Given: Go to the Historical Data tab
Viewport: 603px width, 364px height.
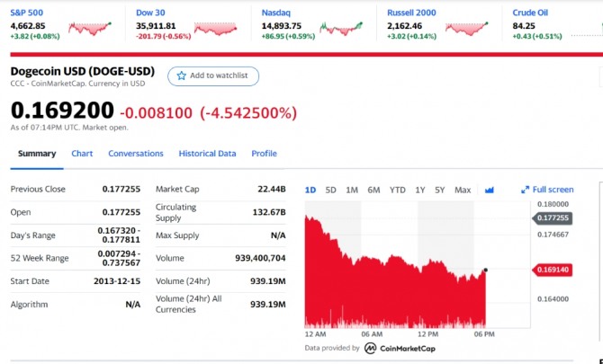Looking at the screenshot, I should tap(207, 154).
